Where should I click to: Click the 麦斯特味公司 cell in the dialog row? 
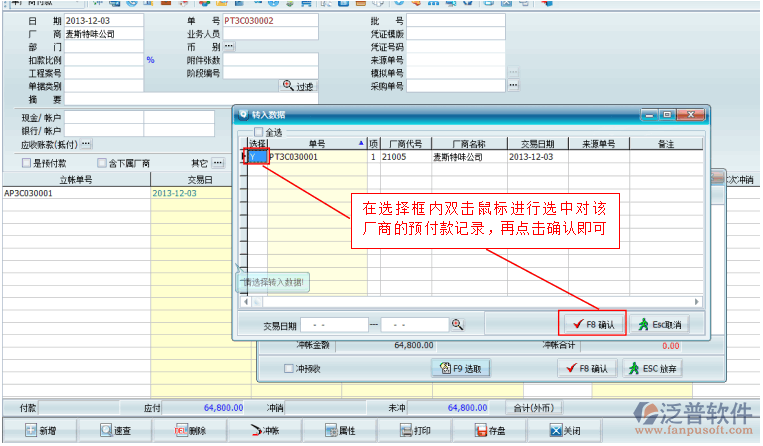pyautogui.click(x=469, y=157)
